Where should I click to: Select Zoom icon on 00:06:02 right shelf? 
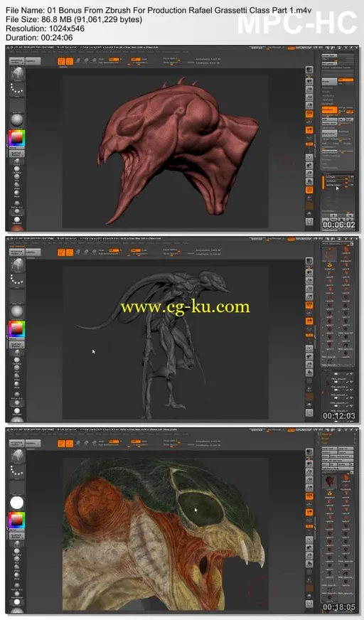click(x=309, y=90)
